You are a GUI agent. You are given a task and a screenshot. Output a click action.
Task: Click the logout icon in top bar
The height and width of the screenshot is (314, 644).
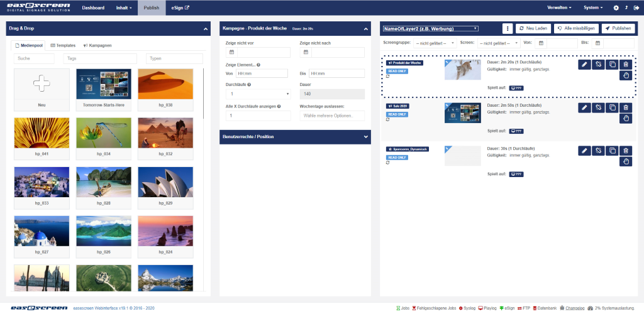636,8
